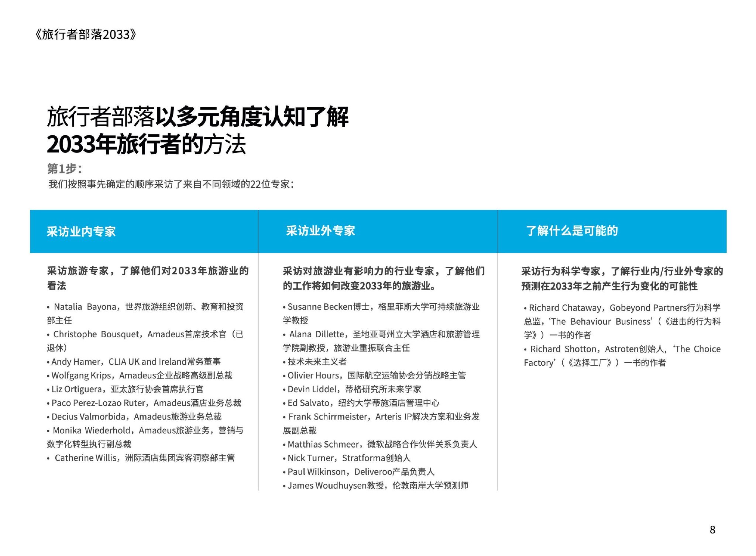
Task: Select the Alana Dillette entry
Action: click(x=381, y=341)
